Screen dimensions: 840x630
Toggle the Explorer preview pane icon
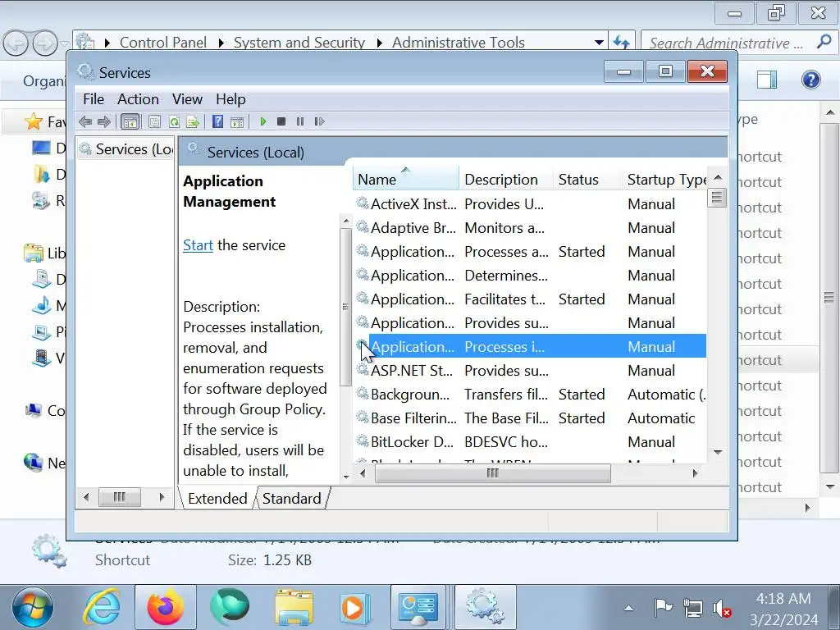coord(767,80)
